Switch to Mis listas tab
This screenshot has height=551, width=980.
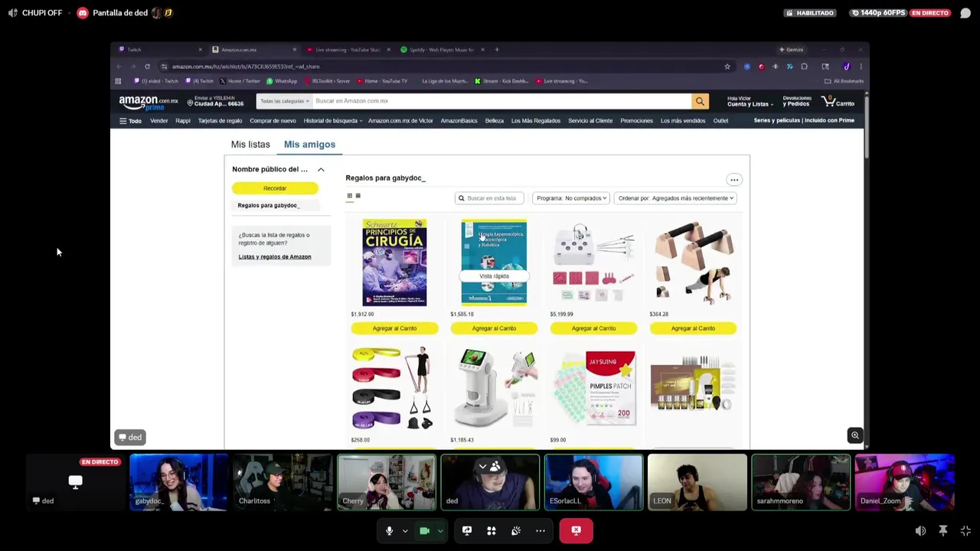point(250,144)
